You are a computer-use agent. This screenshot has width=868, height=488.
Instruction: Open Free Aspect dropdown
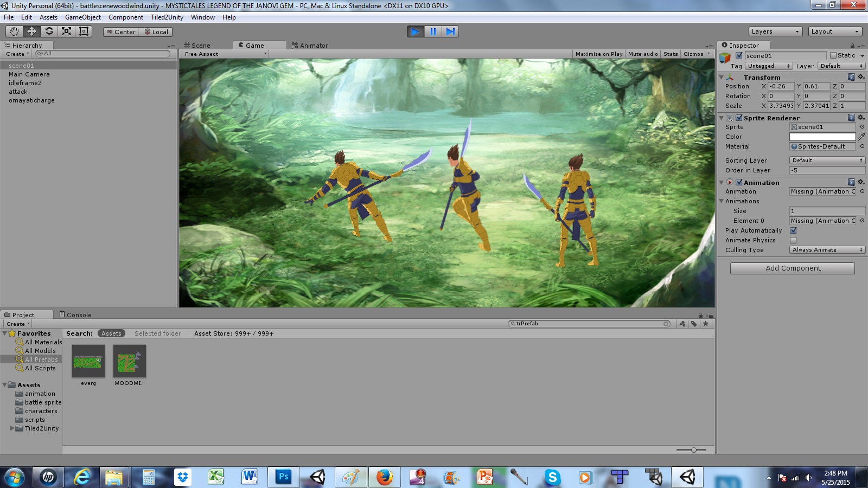[x=225, y=54]
